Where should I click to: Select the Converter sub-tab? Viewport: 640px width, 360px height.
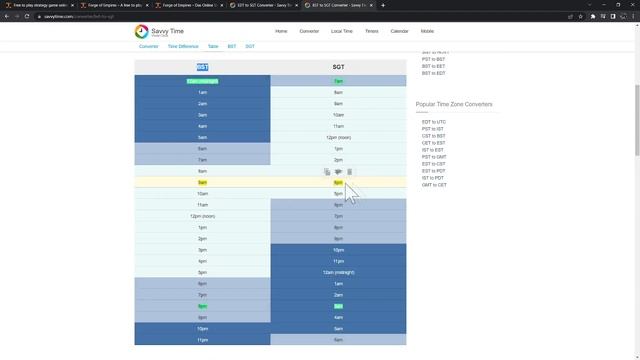click(x=149, y=46)
